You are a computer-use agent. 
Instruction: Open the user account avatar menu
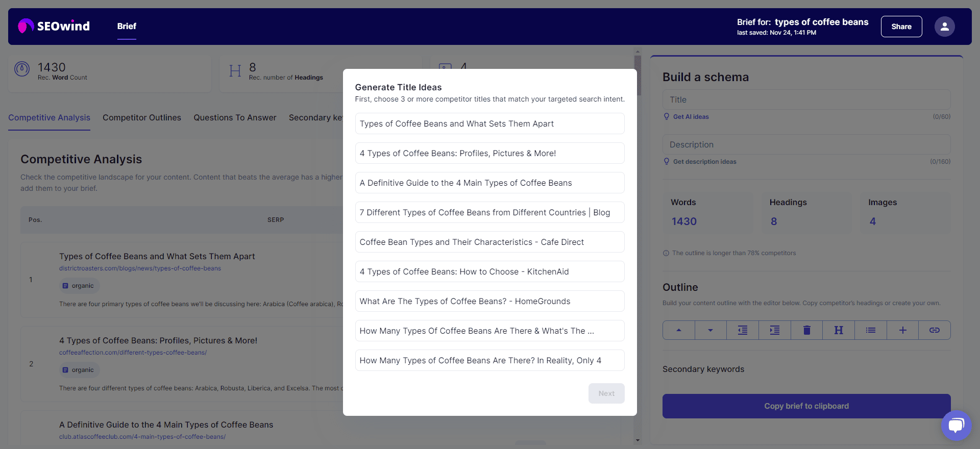(x=944, y=26)
